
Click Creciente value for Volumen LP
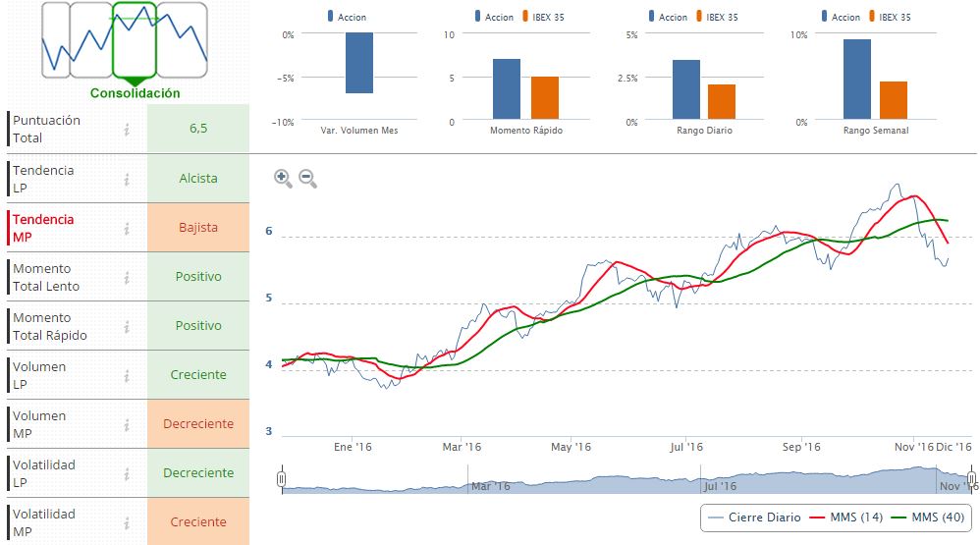coord(198,374)
